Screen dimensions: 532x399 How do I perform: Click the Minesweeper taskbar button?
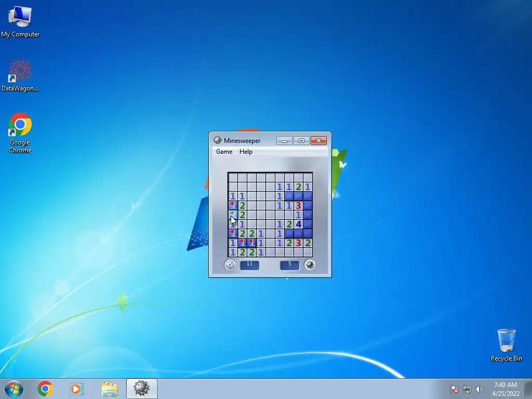coord(141,389)
